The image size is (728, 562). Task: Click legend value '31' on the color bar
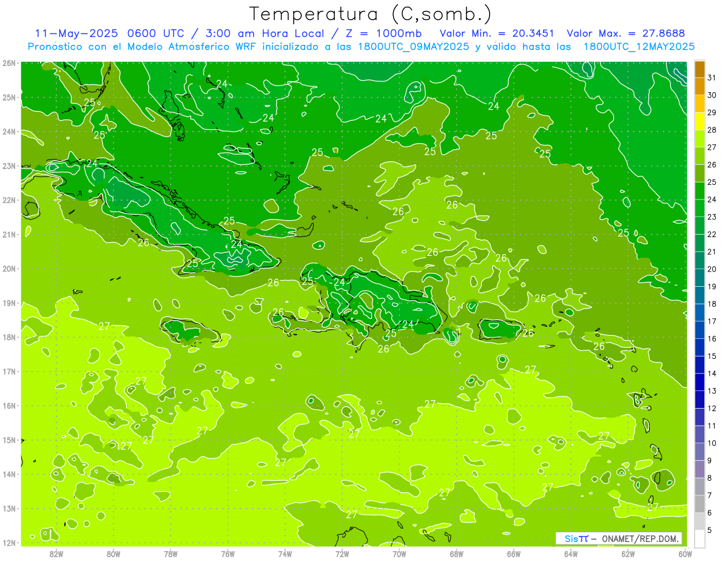[x=712, y=78]
